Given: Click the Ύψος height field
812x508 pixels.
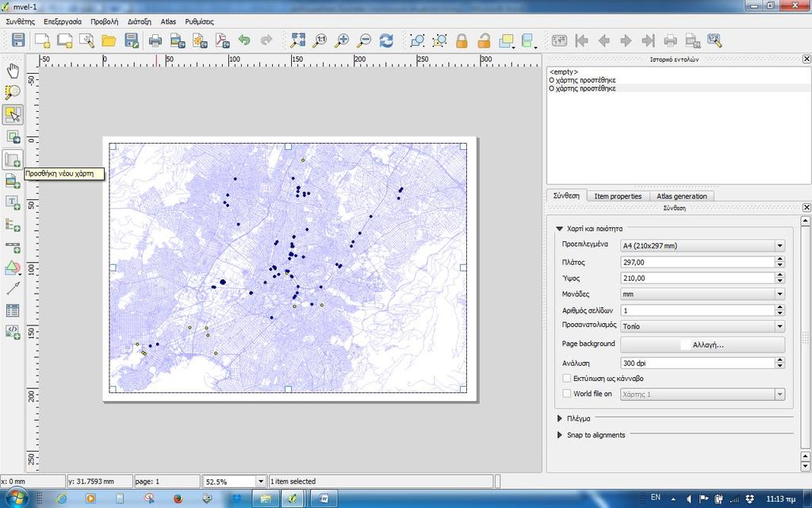Looking at the screenshot, I should tap(698, 279).
